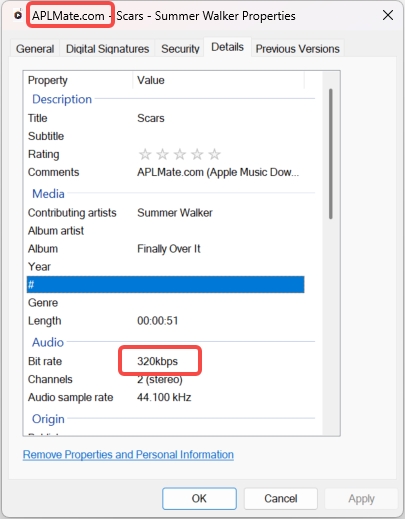Close the Properties dialog
The height and width of the screenshot is (519, 405).
point(388,15)
